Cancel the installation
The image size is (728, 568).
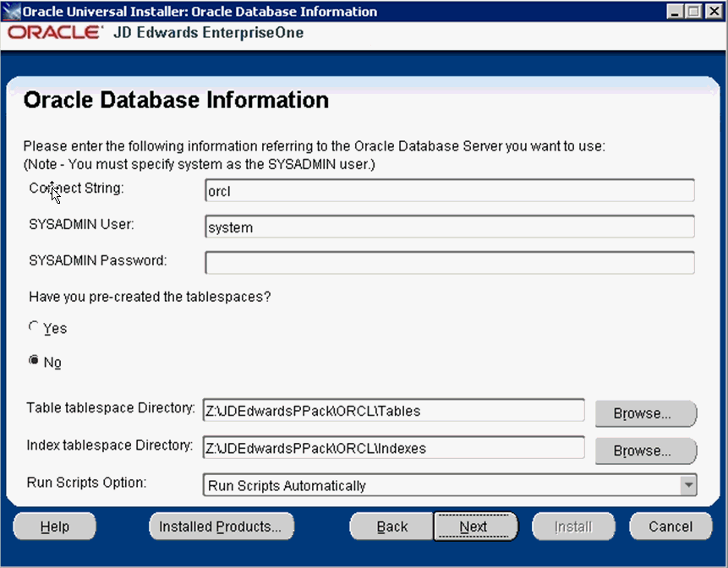point(671,527)
